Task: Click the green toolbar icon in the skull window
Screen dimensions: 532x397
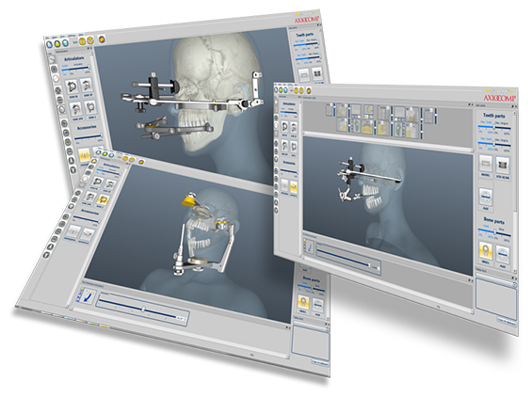Action: tap(57, 43)
